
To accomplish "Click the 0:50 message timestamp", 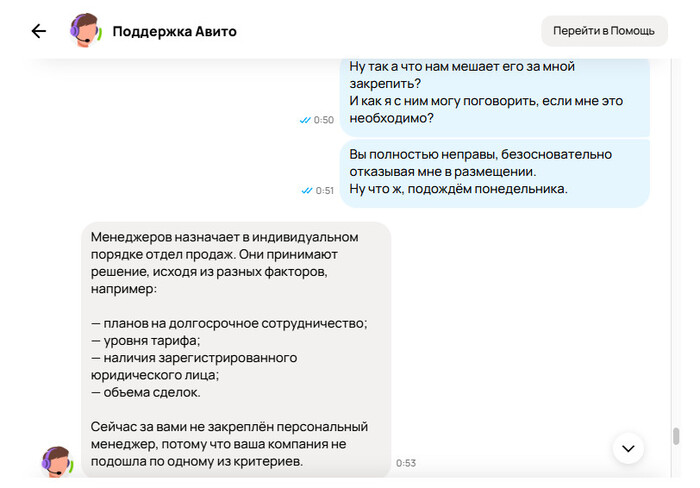I will (x=324, y=120).
